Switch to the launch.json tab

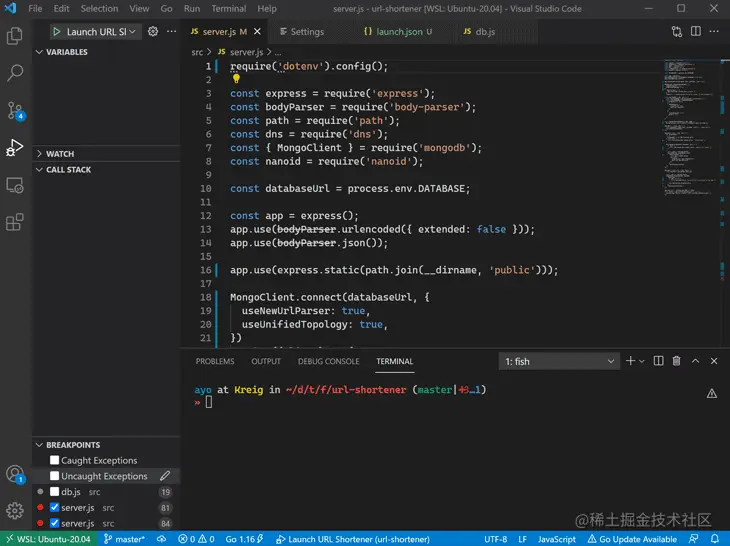point(399,32)
